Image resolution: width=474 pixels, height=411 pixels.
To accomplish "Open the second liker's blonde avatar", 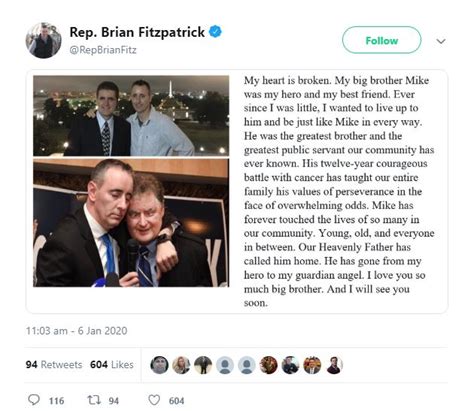I will pos(181,365).
